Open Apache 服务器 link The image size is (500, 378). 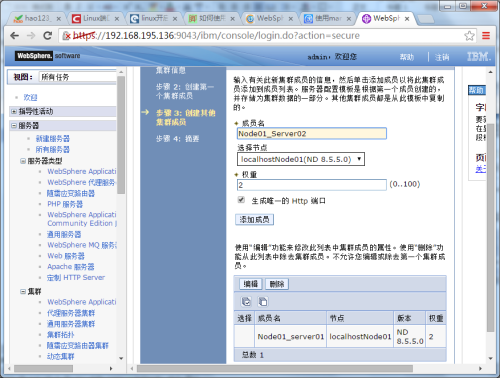pos(71,267)
